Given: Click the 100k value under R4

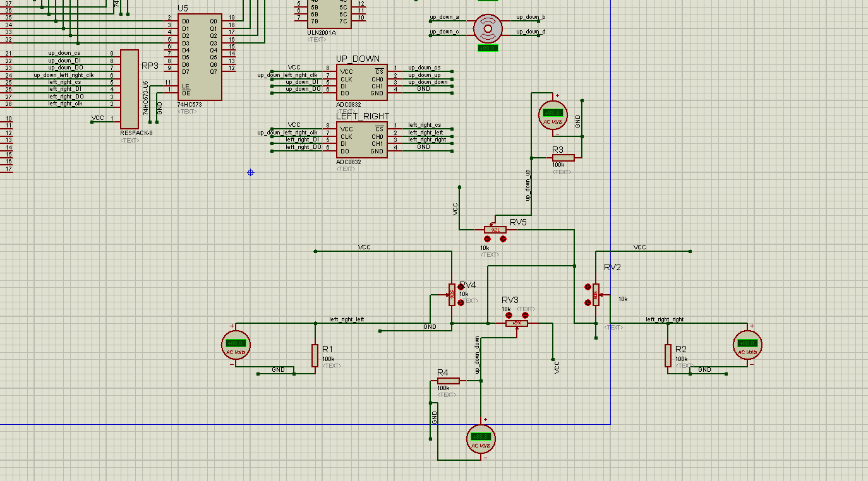Looking at the screenshot, I should pyautogui.click(x=443, y=388).
